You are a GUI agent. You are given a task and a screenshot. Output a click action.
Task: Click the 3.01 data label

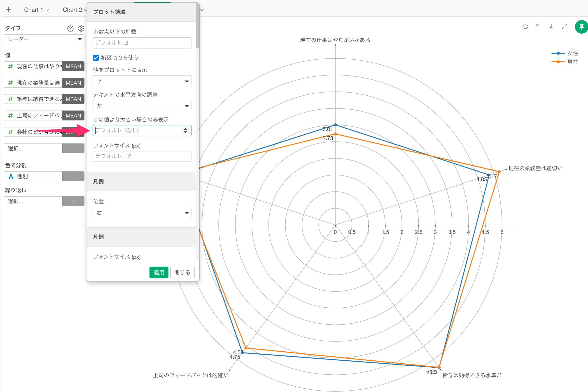tap(327, 129)
